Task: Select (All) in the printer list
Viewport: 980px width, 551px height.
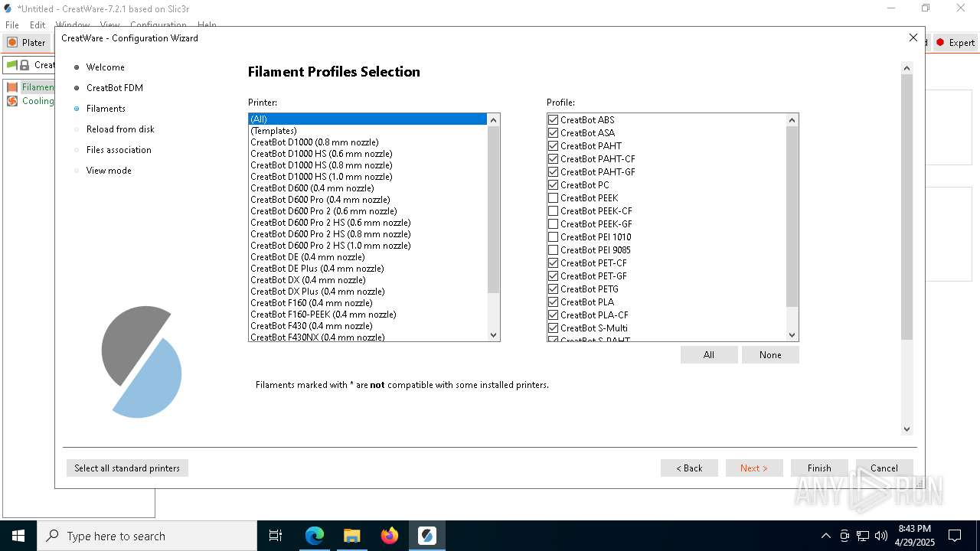Action: [x=367, y=119]
